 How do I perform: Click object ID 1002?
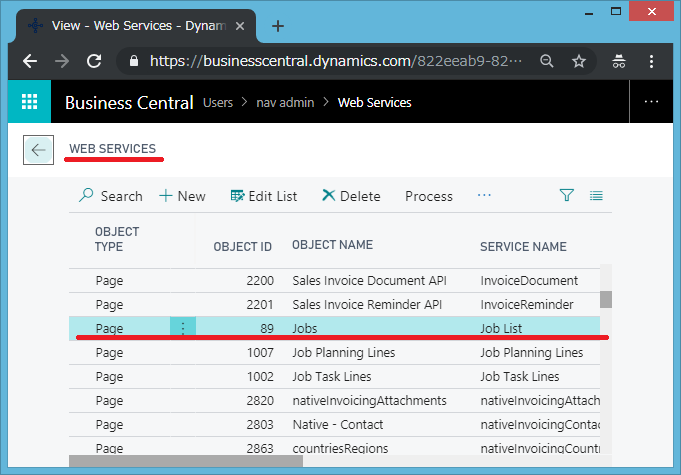tap(260, 376)
